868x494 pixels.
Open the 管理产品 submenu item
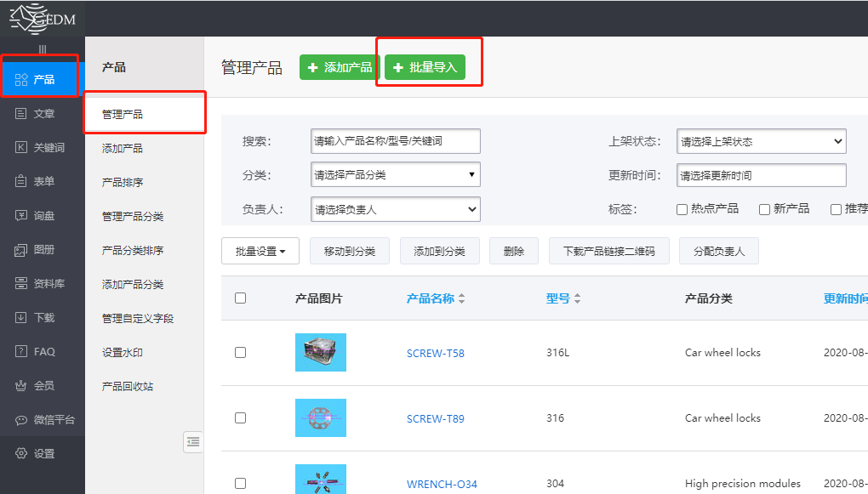[145, 114]
